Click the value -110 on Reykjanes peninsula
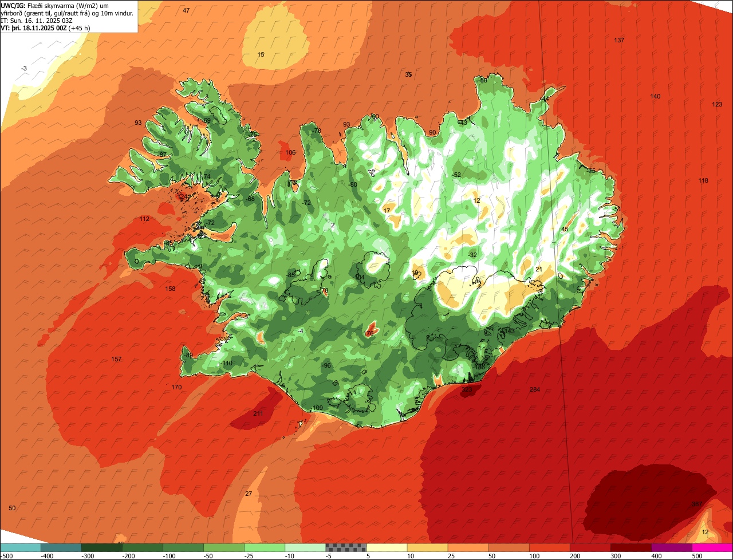 [x=227, y=363]
